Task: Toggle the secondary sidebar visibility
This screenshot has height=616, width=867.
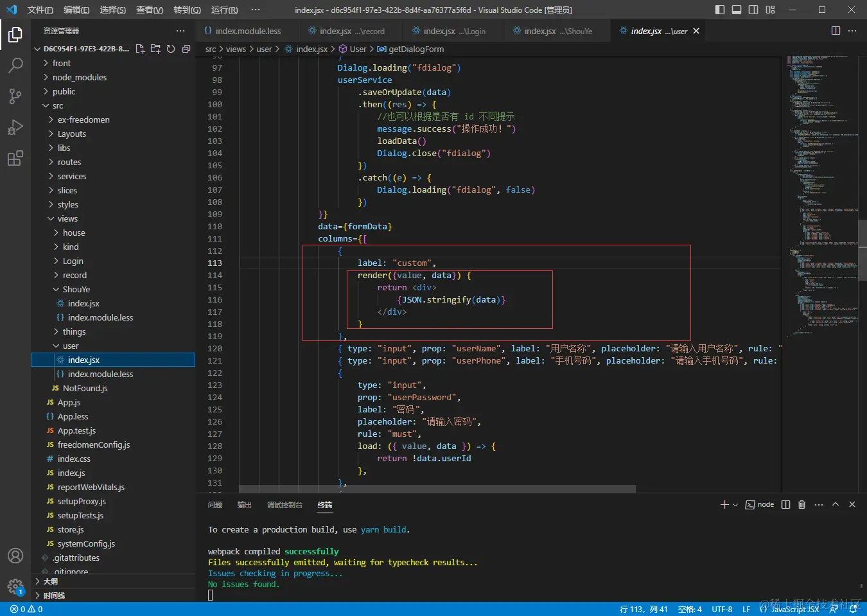Action: [753, 10]
